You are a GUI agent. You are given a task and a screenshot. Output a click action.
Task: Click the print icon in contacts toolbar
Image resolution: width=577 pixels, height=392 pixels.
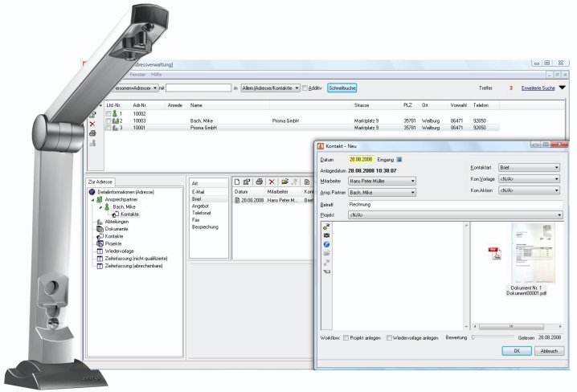260,183
